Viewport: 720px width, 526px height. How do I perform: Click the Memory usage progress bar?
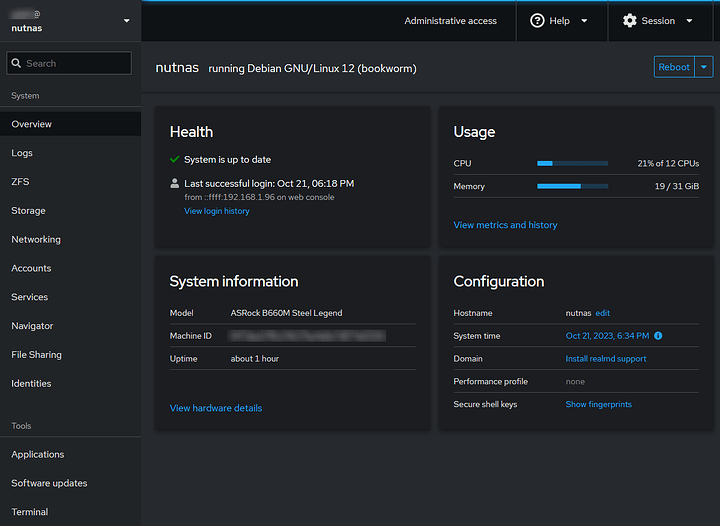point(572,186)
